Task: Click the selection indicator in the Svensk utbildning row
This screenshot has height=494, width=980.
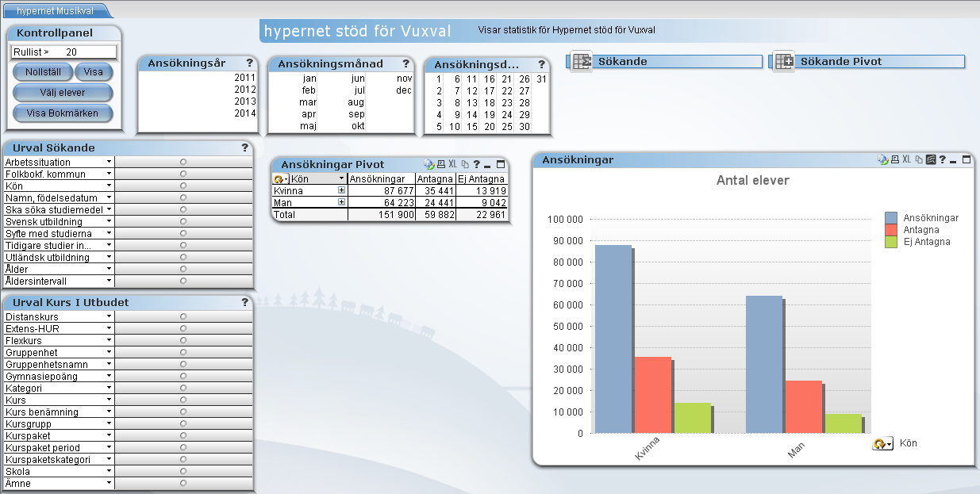Action: (183, 221)
